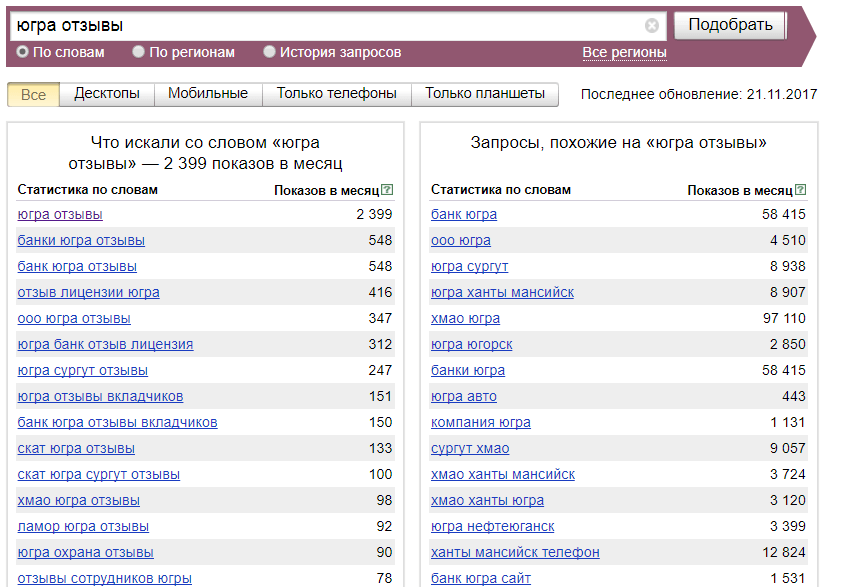Click the impressions value '97 110'
Screen dimensions: 852x587
tap(784, 319)
